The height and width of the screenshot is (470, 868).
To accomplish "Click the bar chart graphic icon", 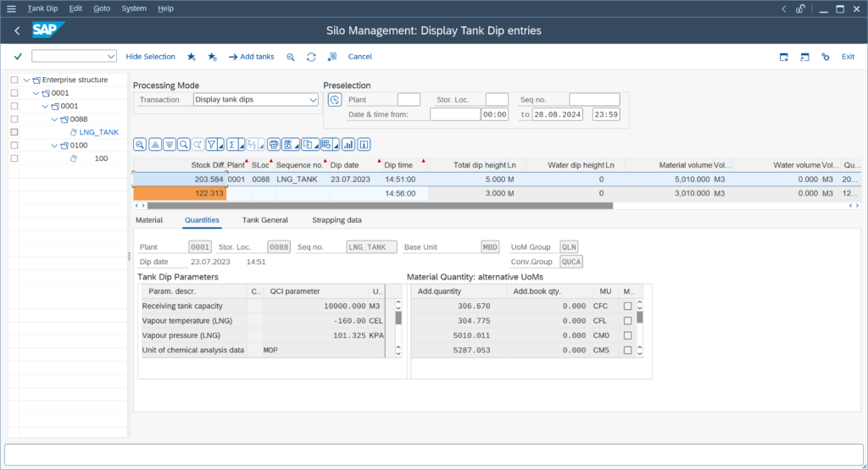I will click(348, 145).
